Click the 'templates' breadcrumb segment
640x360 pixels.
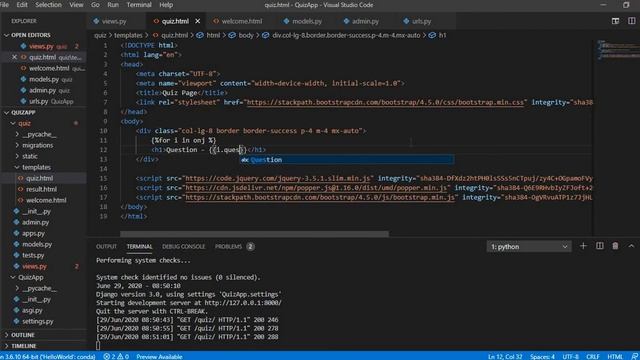tap(128, 36)
